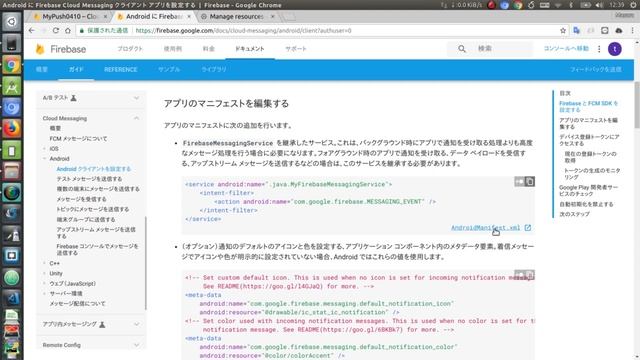Open the ドキュメント menu item
The width and height of the screenshot is (640, 360).
tap(249, 49)
